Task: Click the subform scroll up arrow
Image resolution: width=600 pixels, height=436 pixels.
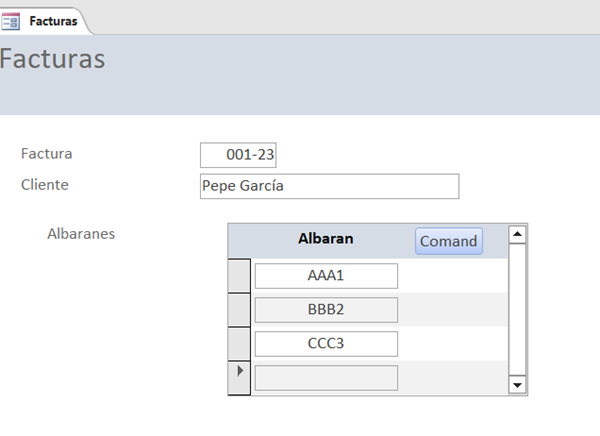Action: pyautogui.click(x=517, y=235)
